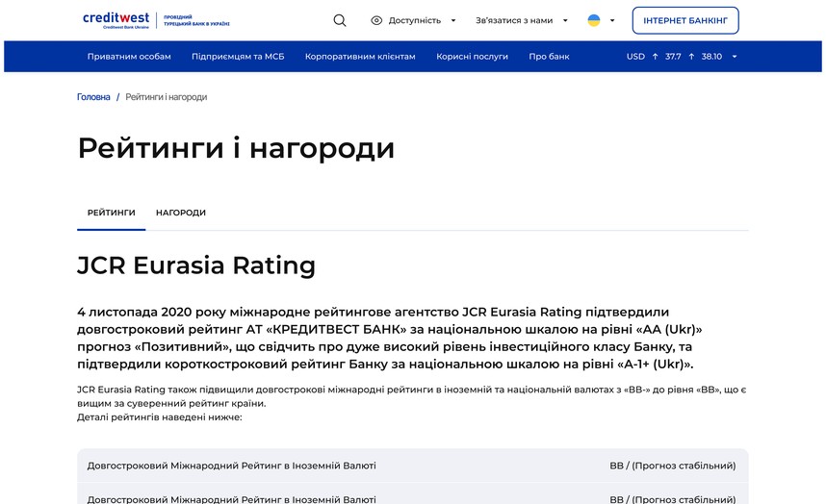826x504 pixels.
Task: Click the Creditwest bank logo
Action: point(156,20)
